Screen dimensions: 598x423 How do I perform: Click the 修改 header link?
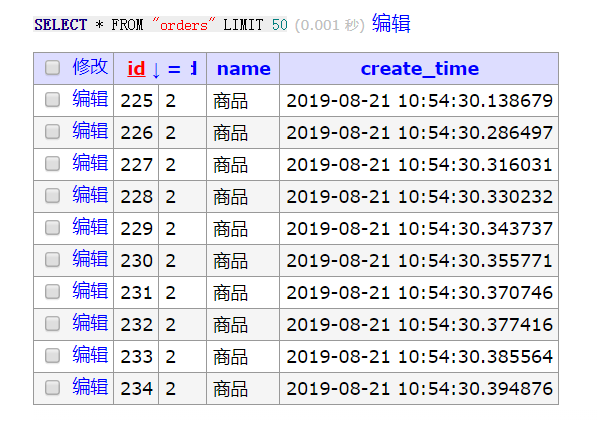(90, 67)
